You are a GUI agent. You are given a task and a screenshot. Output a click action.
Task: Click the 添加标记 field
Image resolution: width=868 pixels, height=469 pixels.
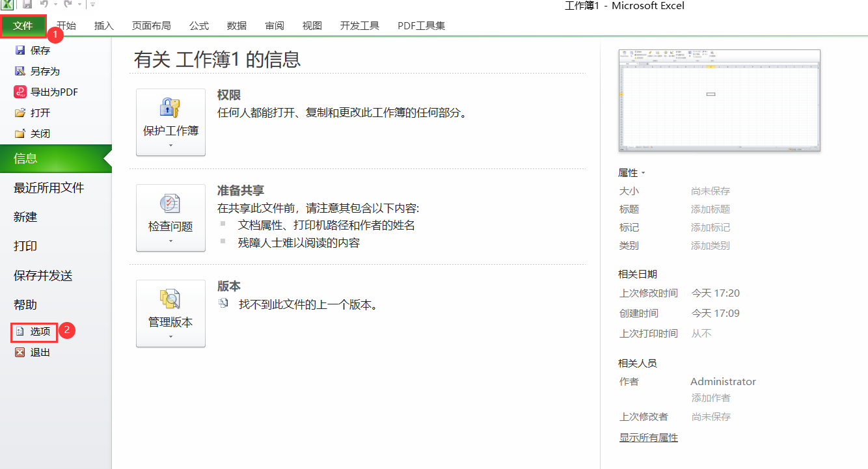click(711, 228)
